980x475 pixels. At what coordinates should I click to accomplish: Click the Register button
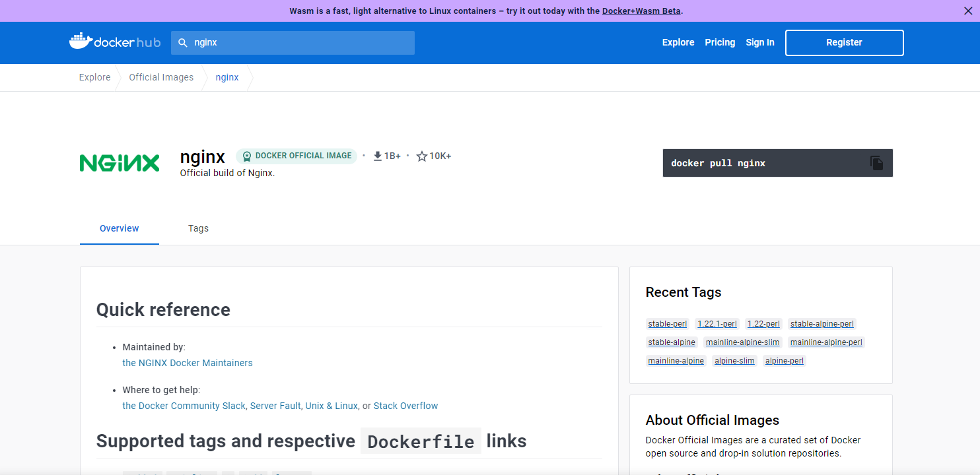coord(844,43)
